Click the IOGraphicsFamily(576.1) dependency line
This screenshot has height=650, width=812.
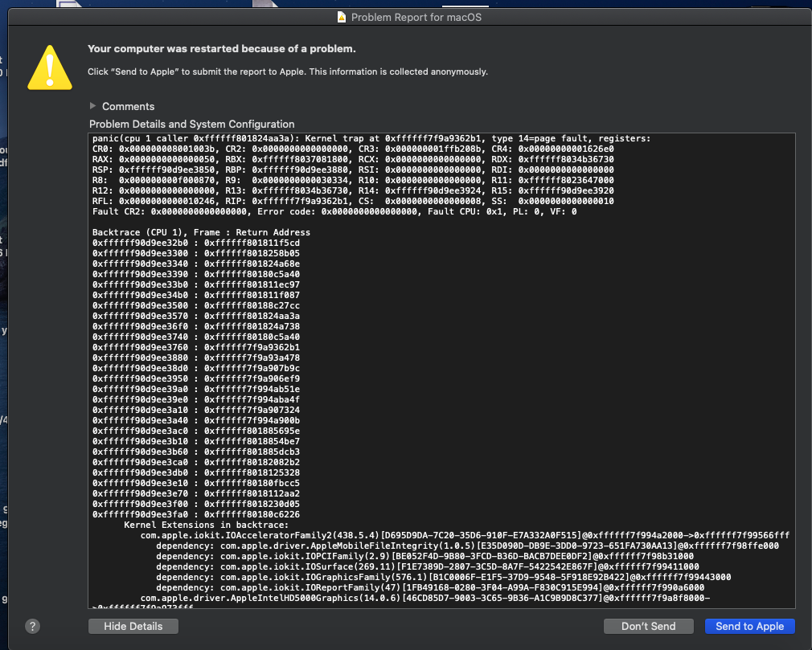click(x=444, y=577)
